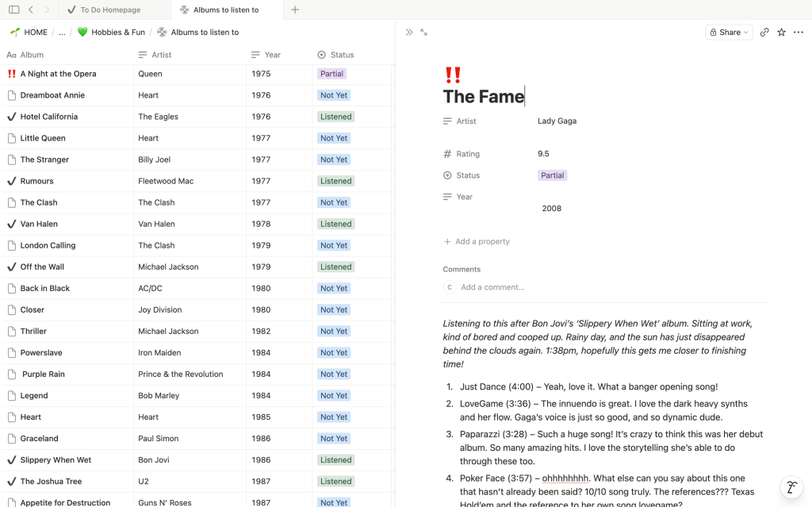Select the Albums to listen to tab
The width and height of the screenshot is (812, 507).
(225, 10)
